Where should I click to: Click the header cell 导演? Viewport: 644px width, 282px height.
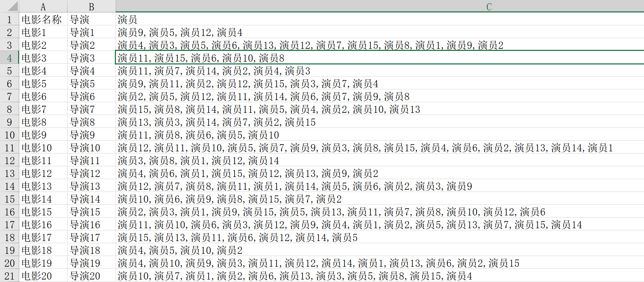(x=91, y=19)
